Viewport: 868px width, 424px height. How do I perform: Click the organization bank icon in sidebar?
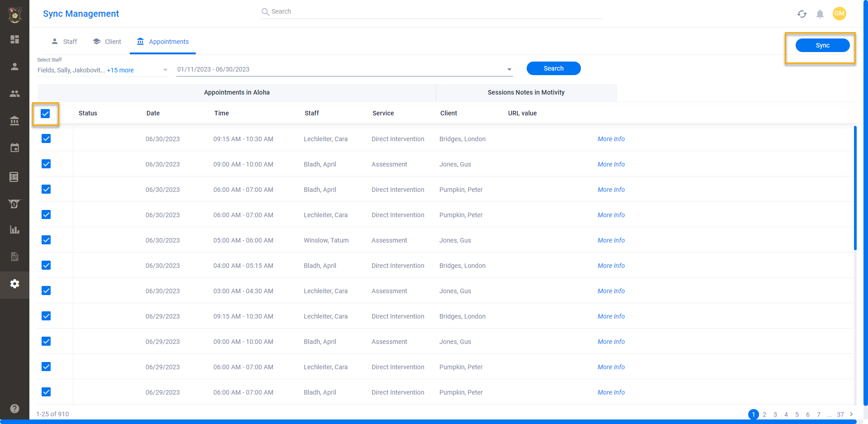14,121
